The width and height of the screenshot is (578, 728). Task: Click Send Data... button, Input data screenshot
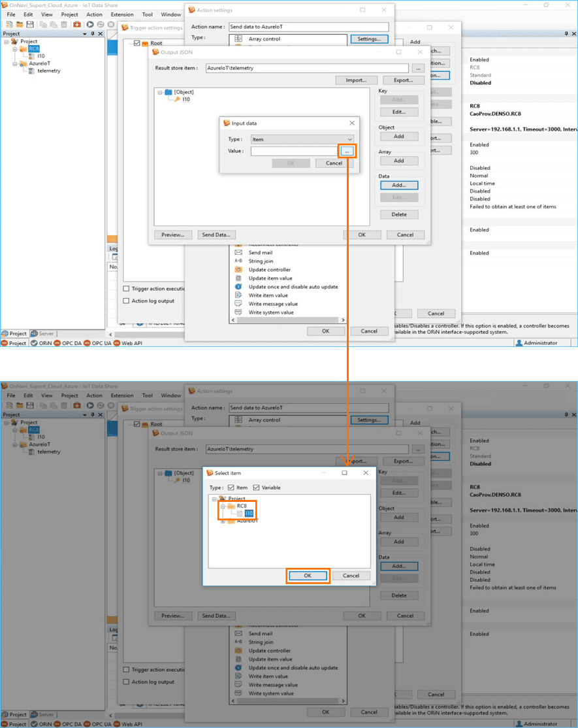[x=216, y=235]
